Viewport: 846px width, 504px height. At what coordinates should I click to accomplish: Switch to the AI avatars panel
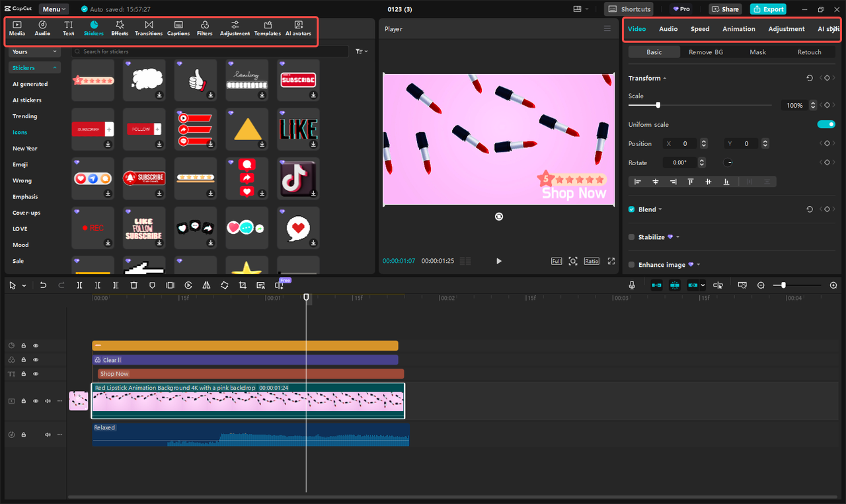coord(298,28)
